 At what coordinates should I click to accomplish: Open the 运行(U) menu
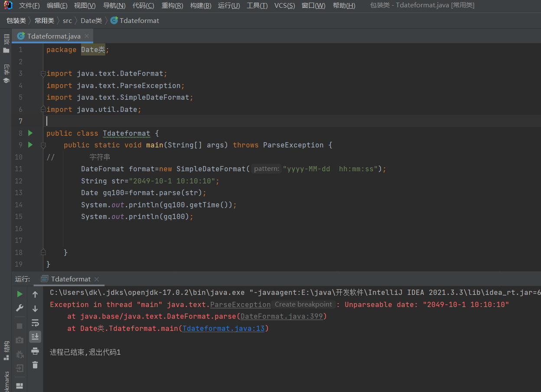tap(229, 6)
